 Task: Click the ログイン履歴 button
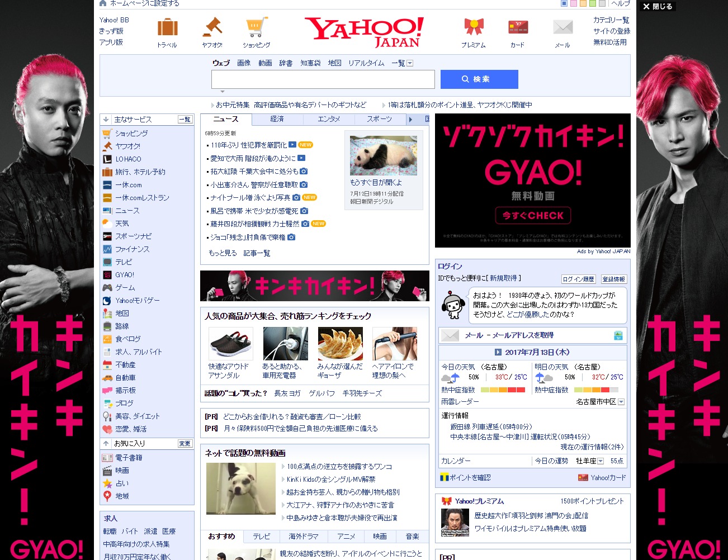point(578,279)
